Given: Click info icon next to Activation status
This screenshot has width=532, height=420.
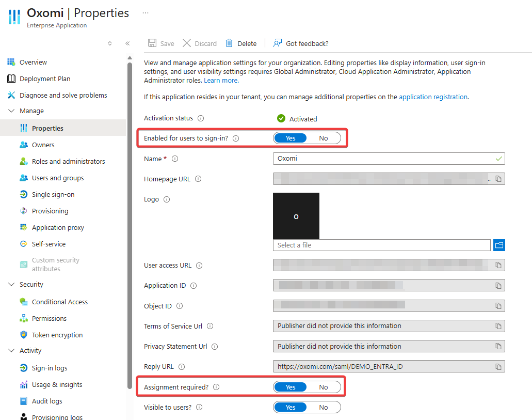Looking at the screenshot, I should click(x=201, y=118).
